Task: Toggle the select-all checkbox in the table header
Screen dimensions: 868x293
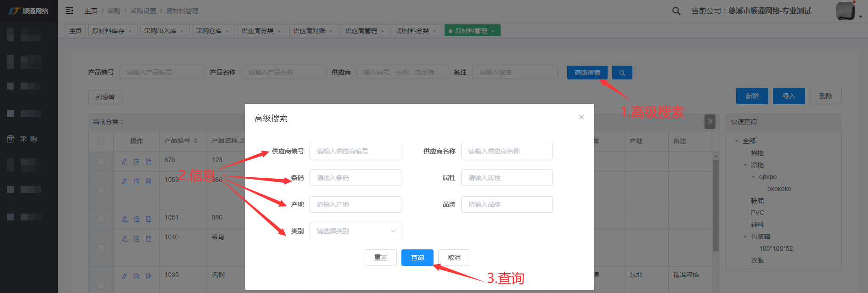Action: 101,141
